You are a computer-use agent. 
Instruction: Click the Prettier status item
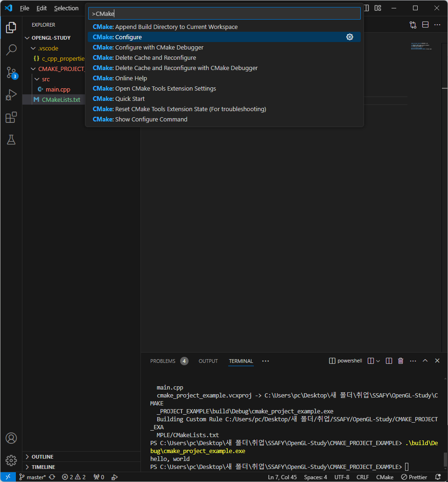[414, 477]
